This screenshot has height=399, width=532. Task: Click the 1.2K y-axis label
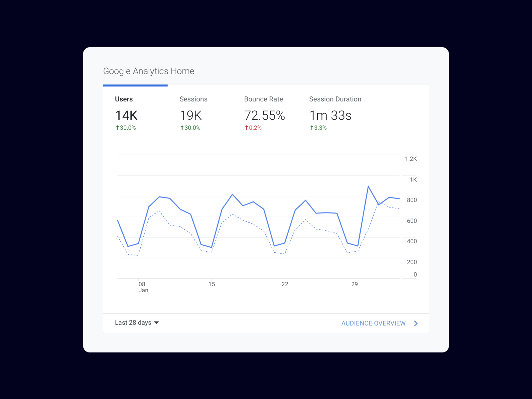pos(411,159)
